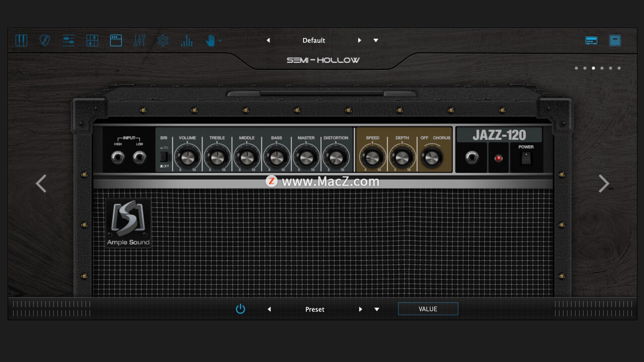Open the Default preset dropdown menu
Image resolution: width=644 pixels, height=362 pixels.
click(376, 40)
